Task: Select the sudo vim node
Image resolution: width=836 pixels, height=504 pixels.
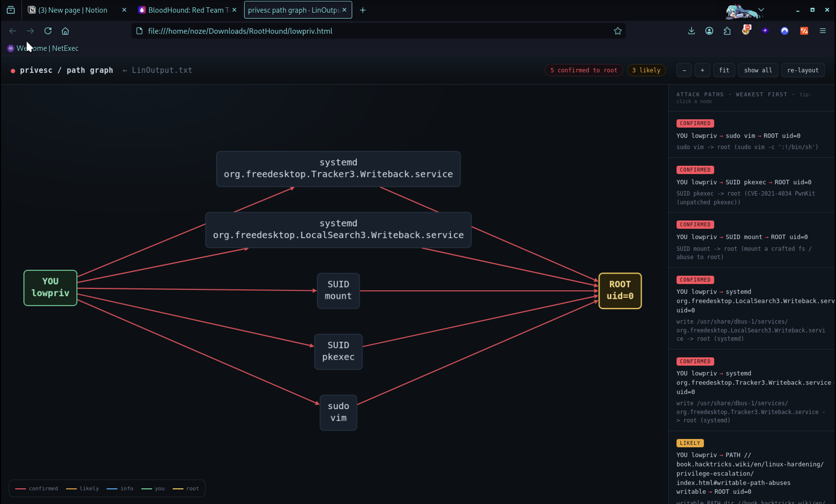Action: tap(338, 412)
